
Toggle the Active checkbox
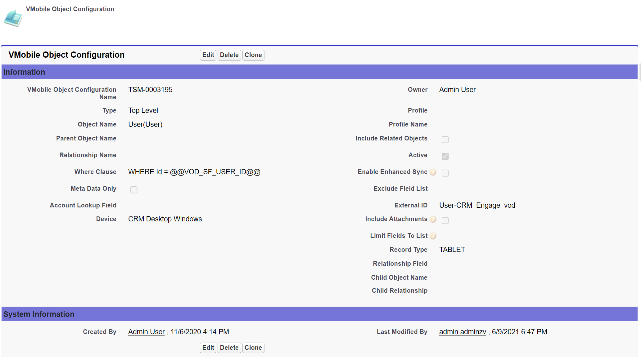coord(445,156)
